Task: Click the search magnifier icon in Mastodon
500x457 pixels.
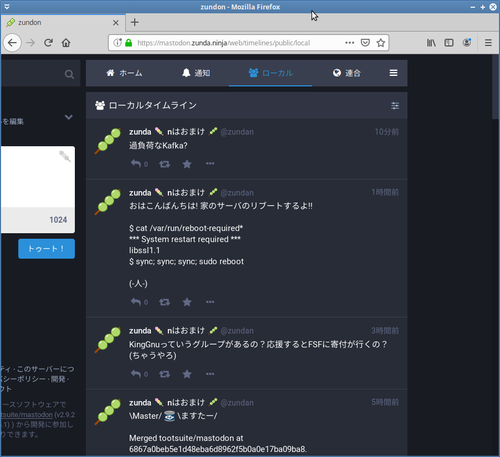Action: [69, 74]
